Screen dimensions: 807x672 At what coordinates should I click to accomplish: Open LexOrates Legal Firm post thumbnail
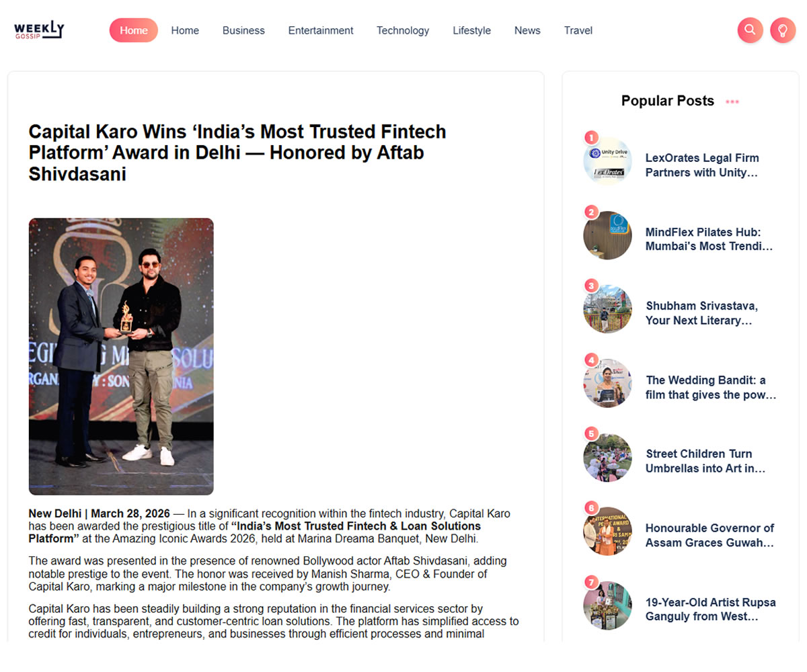607,161
